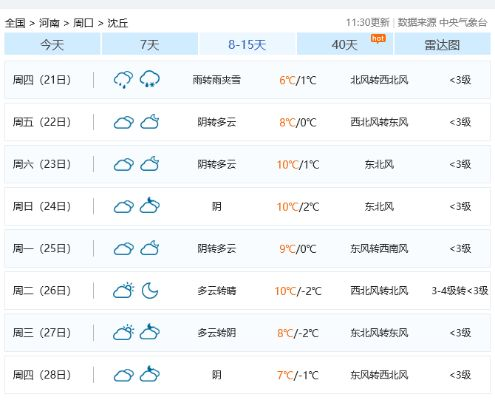Viewport: 495px width, 400px height.
Task: Click the orange hot badge on 40天
Action: click(x=378, y=38)
